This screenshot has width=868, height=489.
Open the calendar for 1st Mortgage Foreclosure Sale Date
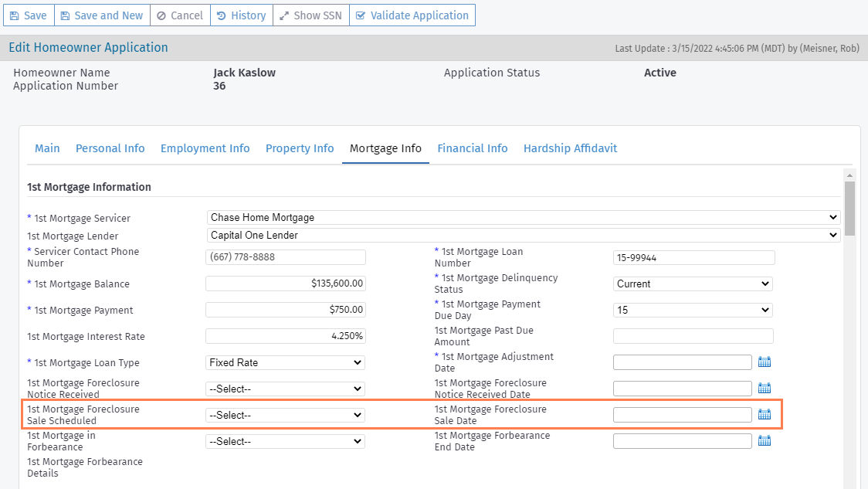(x=765, y=414)
